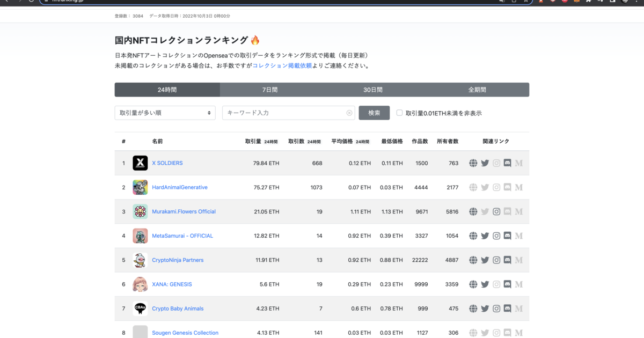Switch to the 30日間 tab
Viewport: 644px width, 338px height.
coord(373,90)
